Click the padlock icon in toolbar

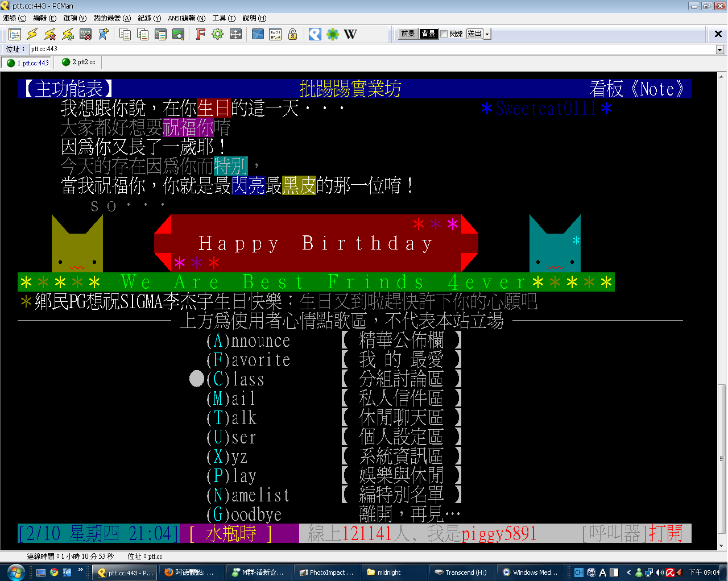pos(292,34)
